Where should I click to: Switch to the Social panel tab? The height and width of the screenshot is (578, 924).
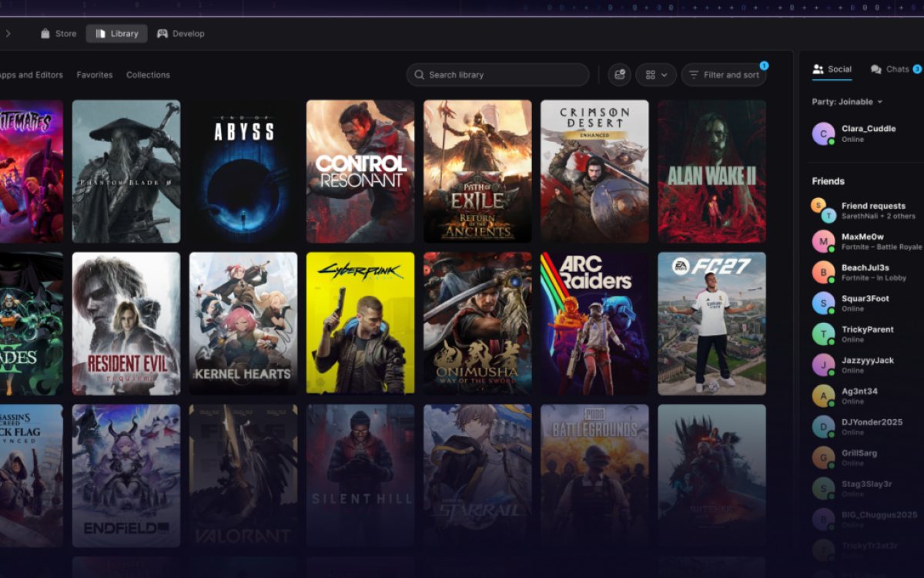(832, 69)
